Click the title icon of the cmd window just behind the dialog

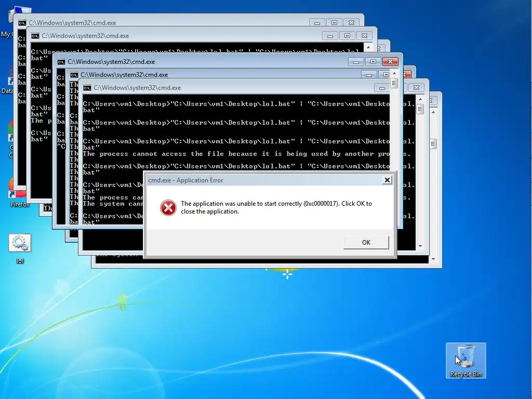click(87, 87)
